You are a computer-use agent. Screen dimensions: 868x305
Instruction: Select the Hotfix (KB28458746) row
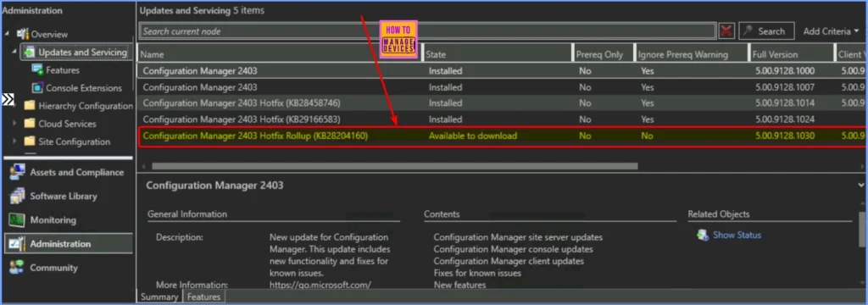[502, 103]
